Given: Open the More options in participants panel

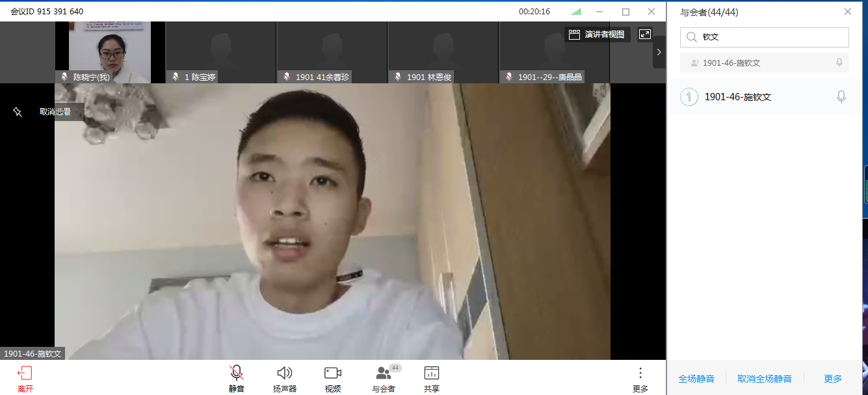Looking at the screenshot, I should 833,379.
